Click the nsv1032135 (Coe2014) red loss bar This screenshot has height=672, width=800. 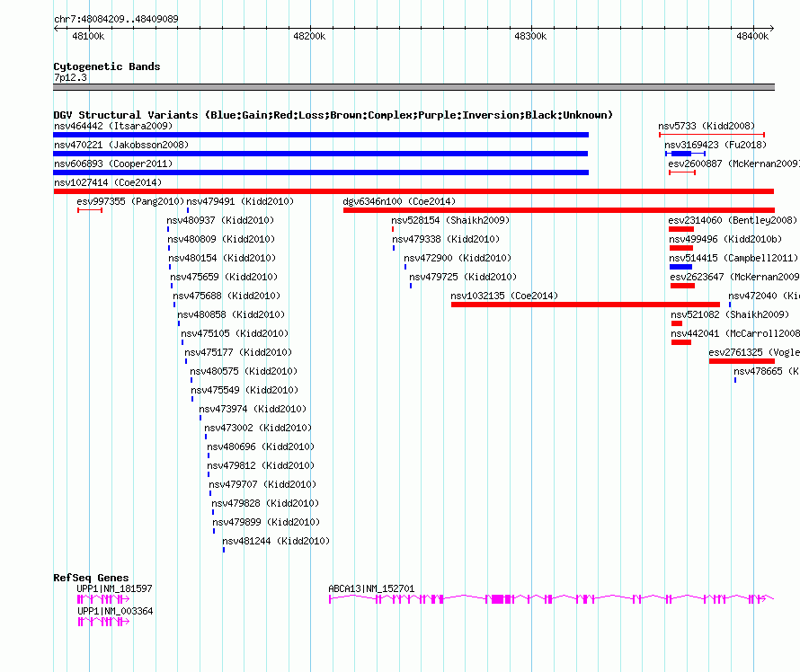click(x=585, y=305)
